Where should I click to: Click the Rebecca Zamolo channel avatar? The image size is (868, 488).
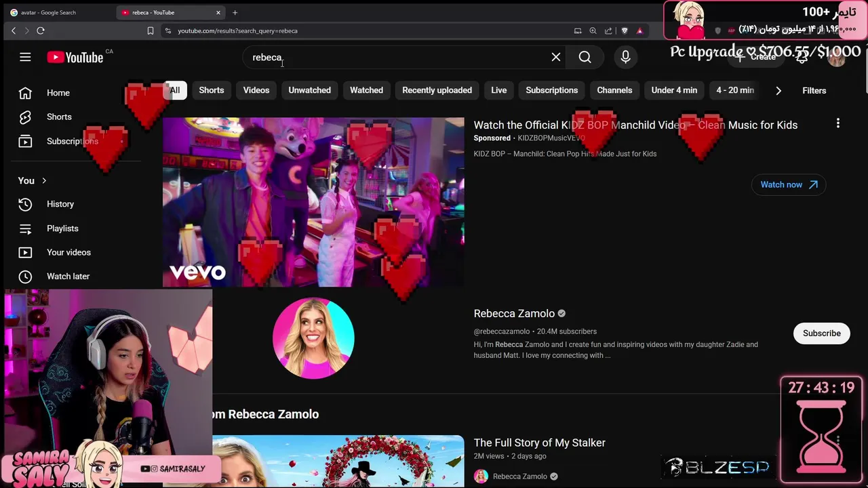313,338
